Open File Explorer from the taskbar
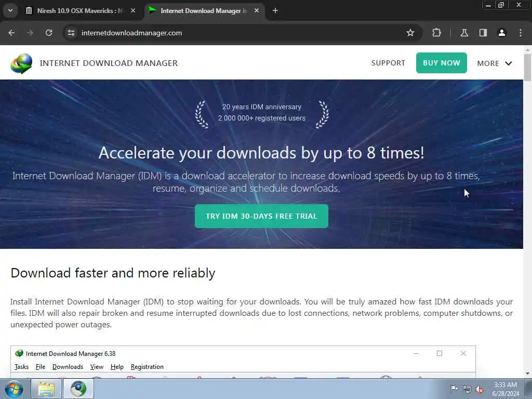 click(x=46, y=389)
